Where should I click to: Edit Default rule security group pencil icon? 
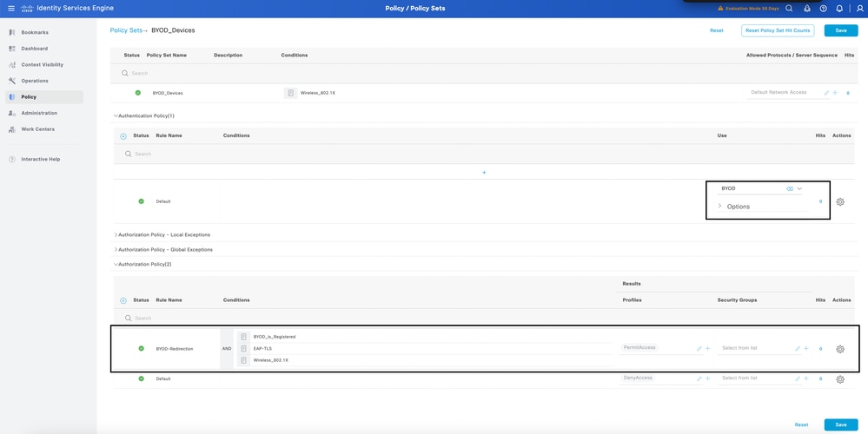click(798, 378)
